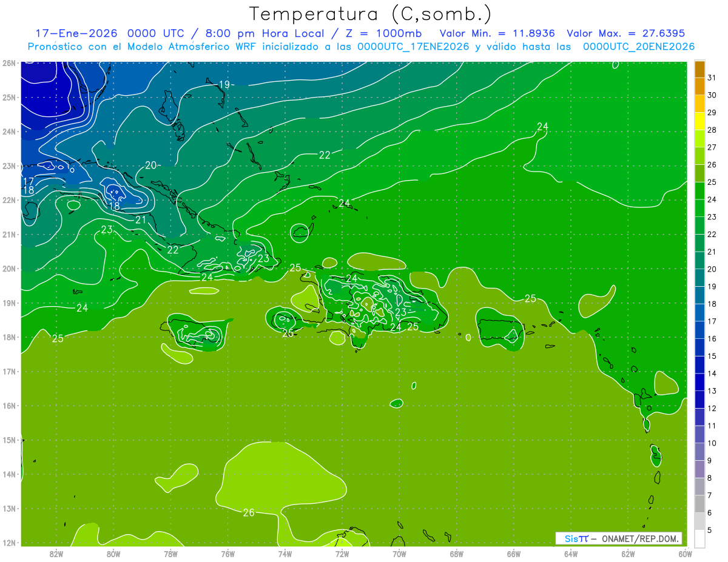Click the "26N" latitude axis label
This screenshot has height=562, width=728.
[9, 63]
